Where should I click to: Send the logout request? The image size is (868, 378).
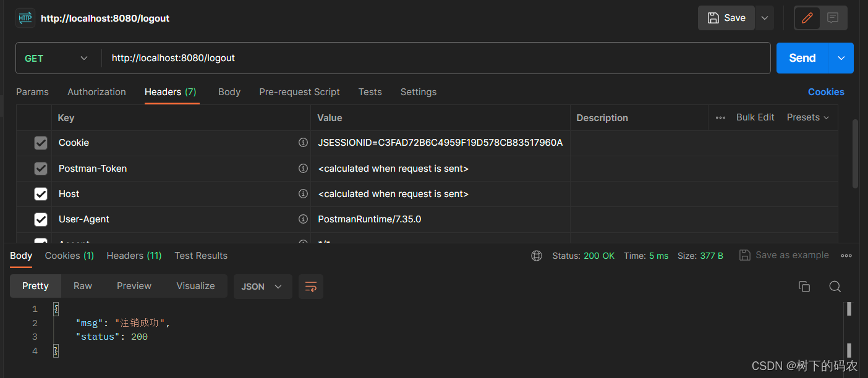[x=802, y=58]
